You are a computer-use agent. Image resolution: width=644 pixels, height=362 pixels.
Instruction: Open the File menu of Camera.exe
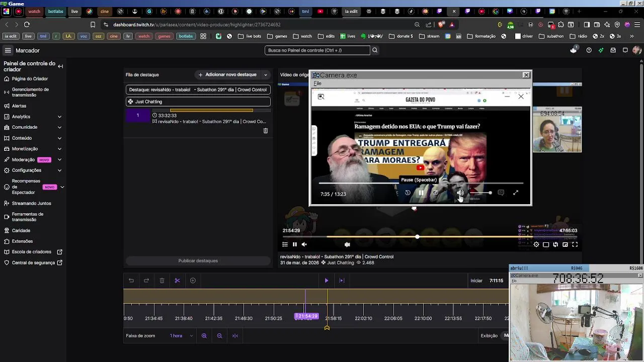coord(317,83)
